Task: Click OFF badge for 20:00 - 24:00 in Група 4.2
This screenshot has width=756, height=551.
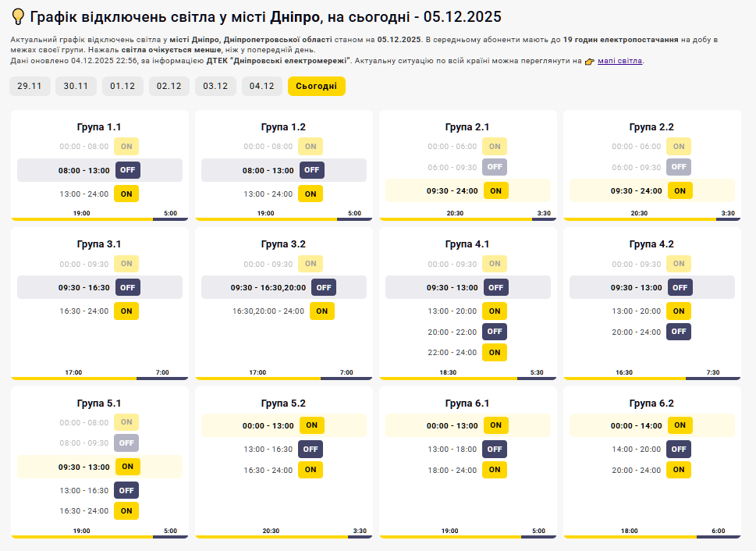Action: point(679,332)
